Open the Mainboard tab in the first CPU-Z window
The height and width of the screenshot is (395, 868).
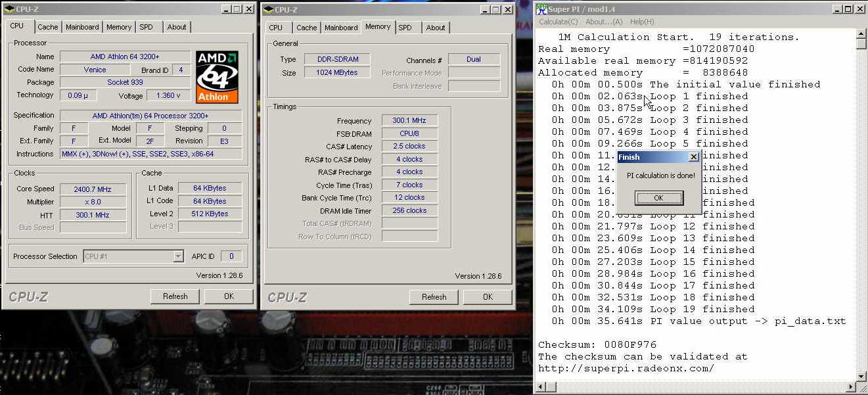tap(82, 27)
